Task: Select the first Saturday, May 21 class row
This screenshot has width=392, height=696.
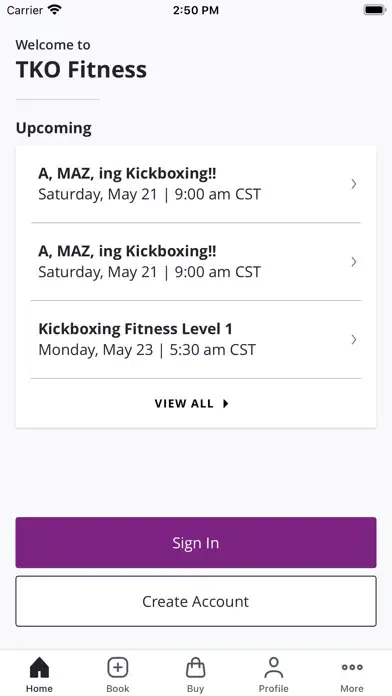Action: tap(196, 184)
